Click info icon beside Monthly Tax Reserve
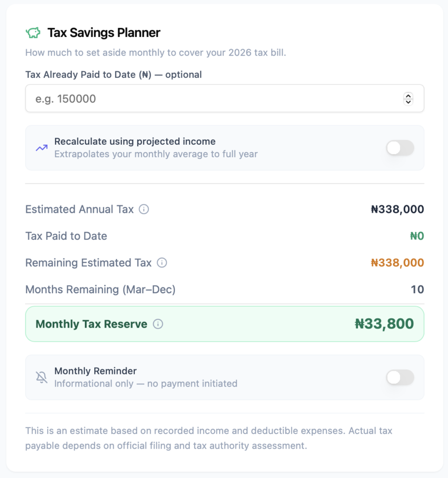 tap(158, 324)
